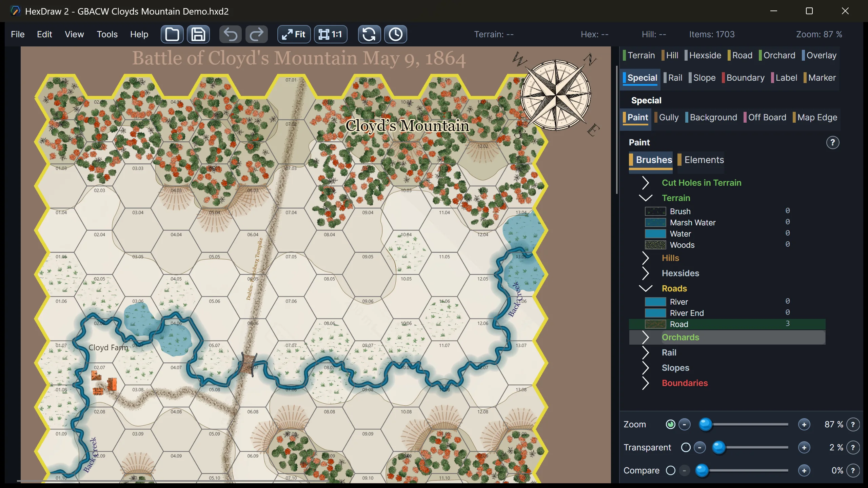Expand Cut Holes in Terrain group
Screen dimensions: 868x488
646,183
